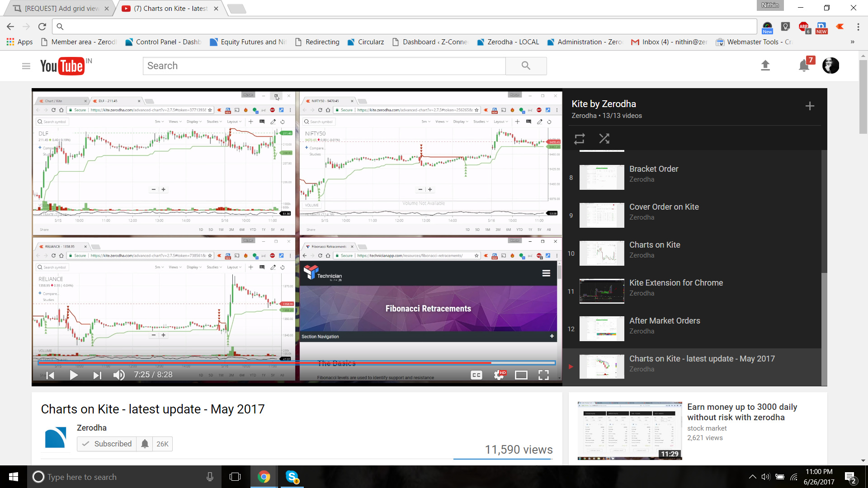Save the playlist with the plus icon
This screenshot has height=488, width=868.
(810, 106)
